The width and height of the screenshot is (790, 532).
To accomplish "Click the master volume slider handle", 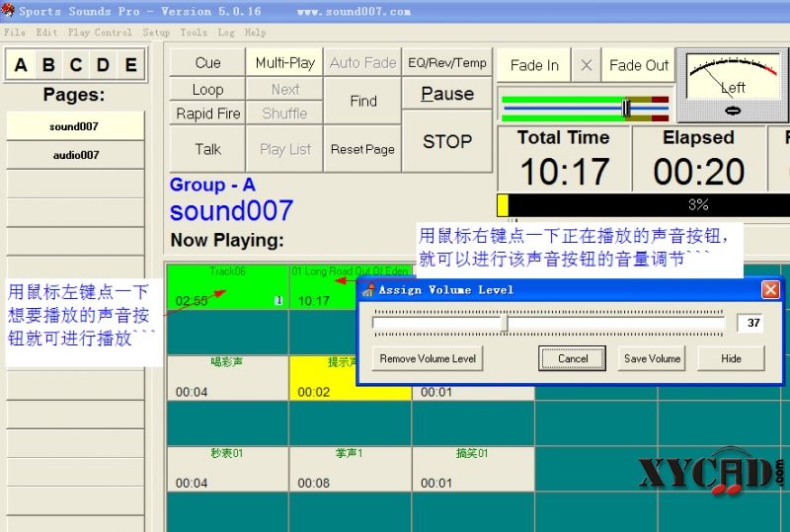I will (626, 108).
